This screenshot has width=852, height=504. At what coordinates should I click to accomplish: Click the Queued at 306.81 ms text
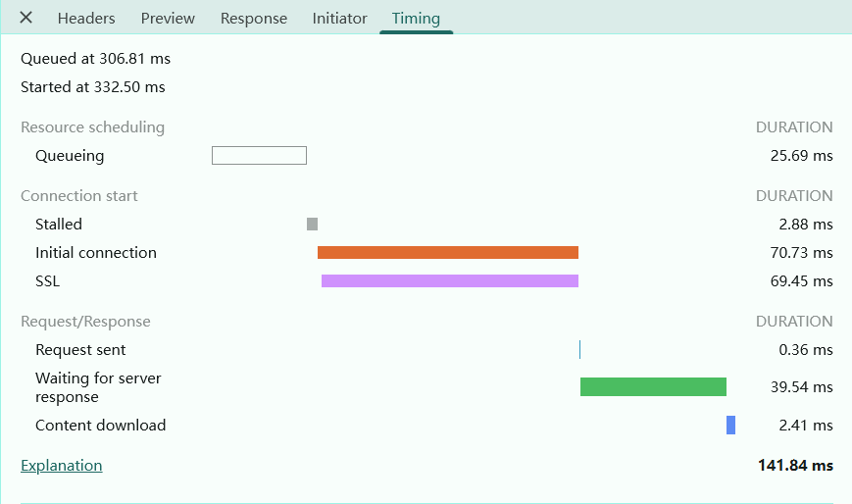click(95, 59)
